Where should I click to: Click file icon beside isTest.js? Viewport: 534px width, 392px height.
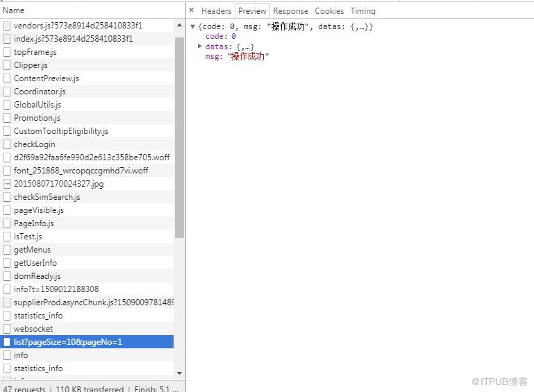[7, 237]
